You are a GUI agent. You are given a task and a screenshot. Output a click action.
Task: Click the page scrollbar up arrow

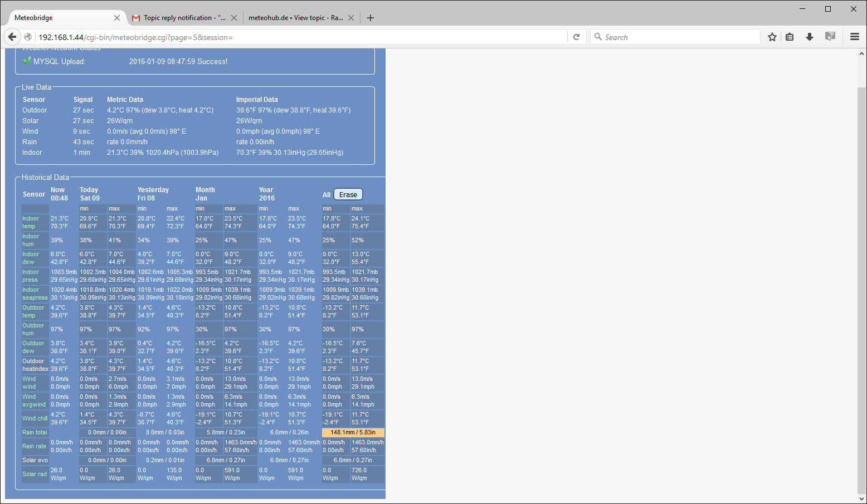point(861,54)
